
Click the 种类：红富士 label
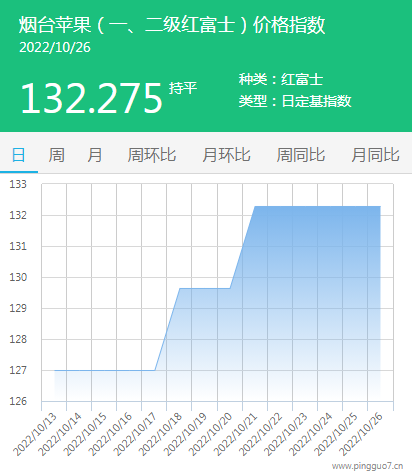pyautogui.click(x=281, y=79)
